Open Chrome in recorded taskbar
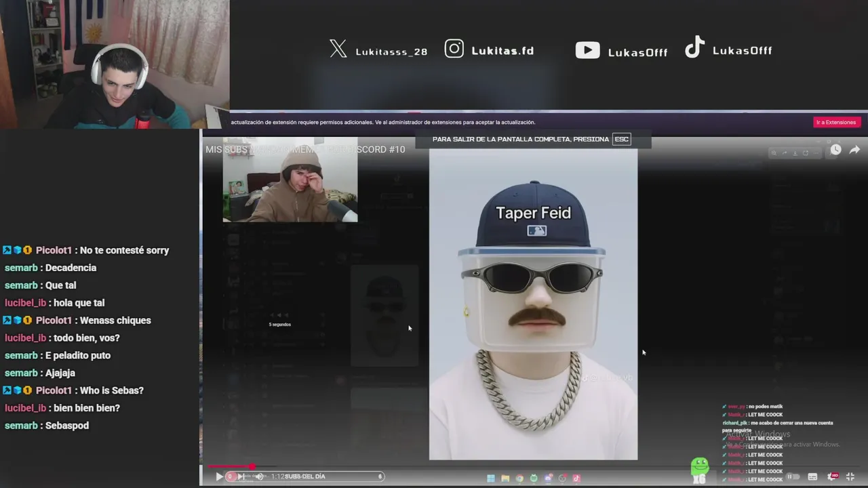The width and height of the screenshot is (868, 488). coord(519,478)
